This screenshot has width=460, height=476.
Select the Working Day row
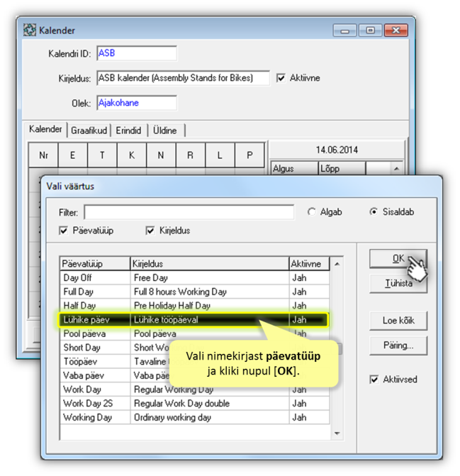tap(195, 417)
